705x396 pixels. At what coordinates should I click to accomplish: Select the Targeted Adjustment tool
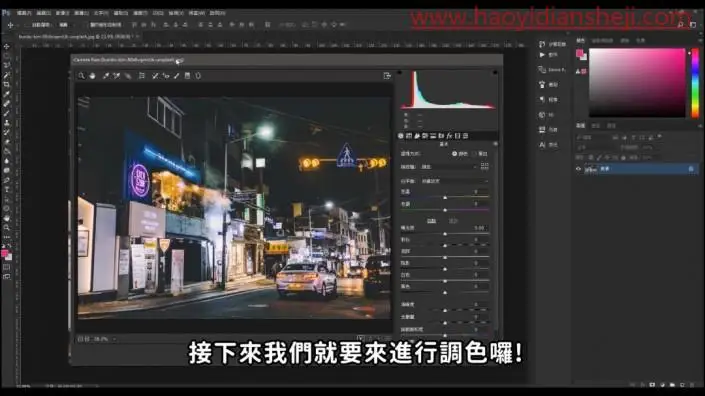point(128,76)
